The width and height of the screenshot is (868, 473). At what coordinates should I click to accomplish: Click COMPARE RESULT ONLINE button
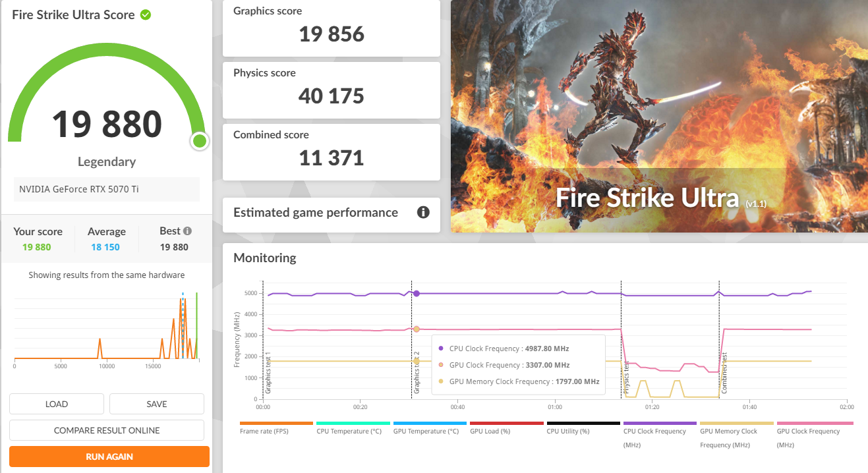107,430
